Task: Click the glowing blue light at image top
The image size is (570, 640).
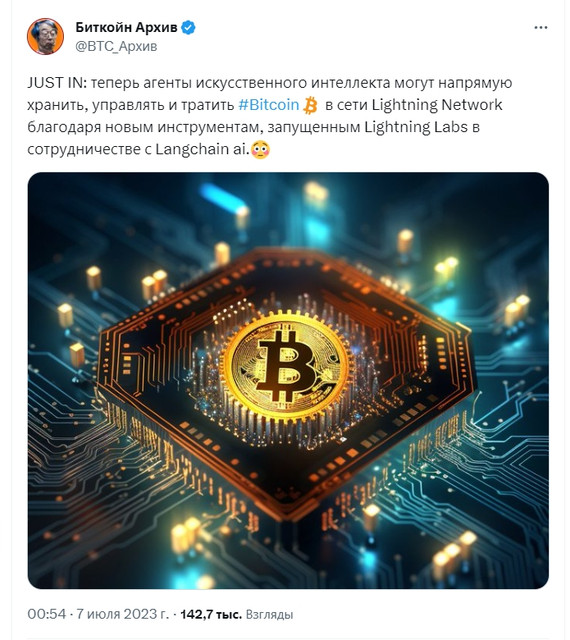Action: point(225,197)
